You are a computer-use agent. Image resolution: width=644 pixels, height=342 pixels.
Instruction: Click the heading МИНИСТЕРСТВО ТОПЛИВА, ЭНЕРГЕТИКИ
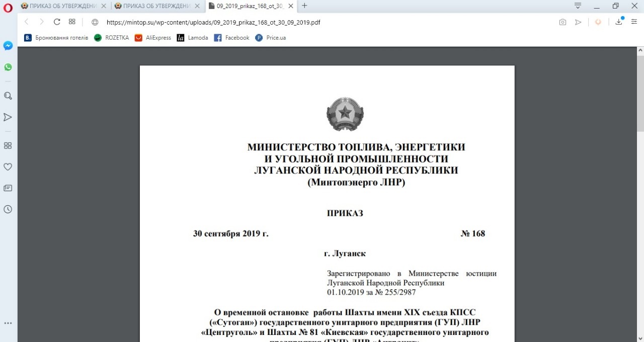(x=356, y=147)
